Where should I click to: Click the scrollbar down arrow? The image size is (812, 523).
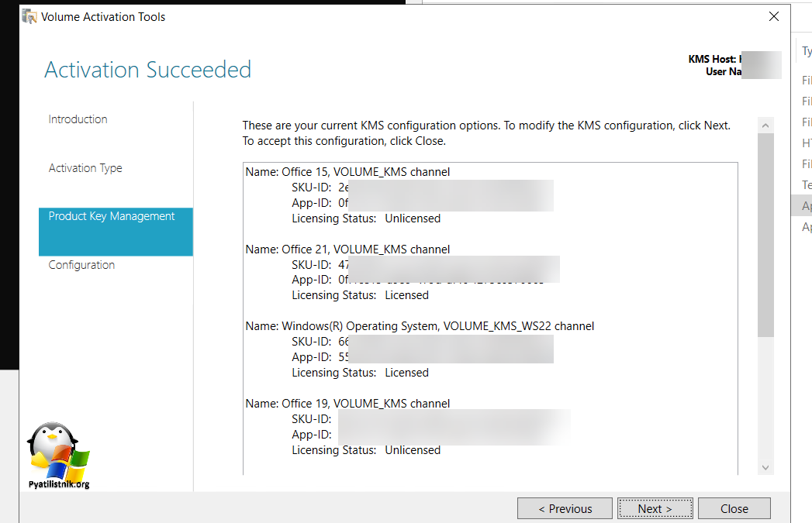(x=765, y=468)
